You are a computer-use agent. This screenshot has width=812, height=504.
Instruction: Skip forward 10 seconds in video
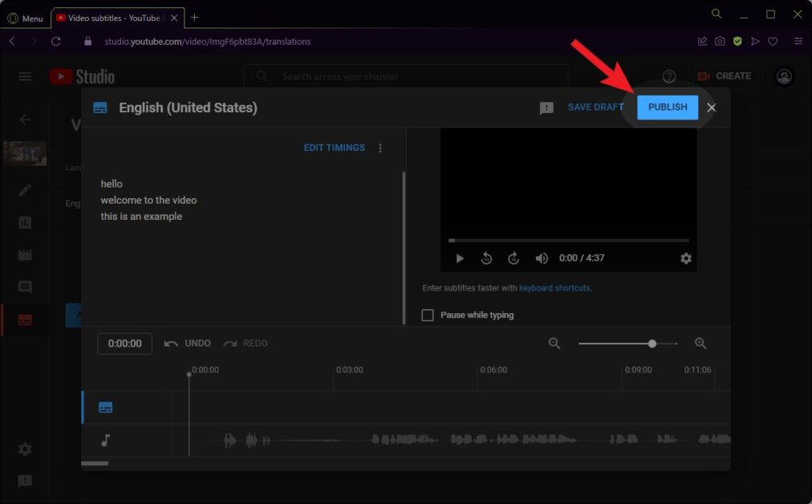513,258
